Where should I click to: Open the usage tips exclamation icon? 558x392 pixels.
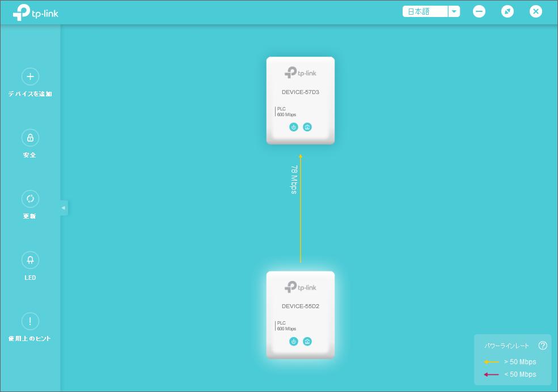30,321
